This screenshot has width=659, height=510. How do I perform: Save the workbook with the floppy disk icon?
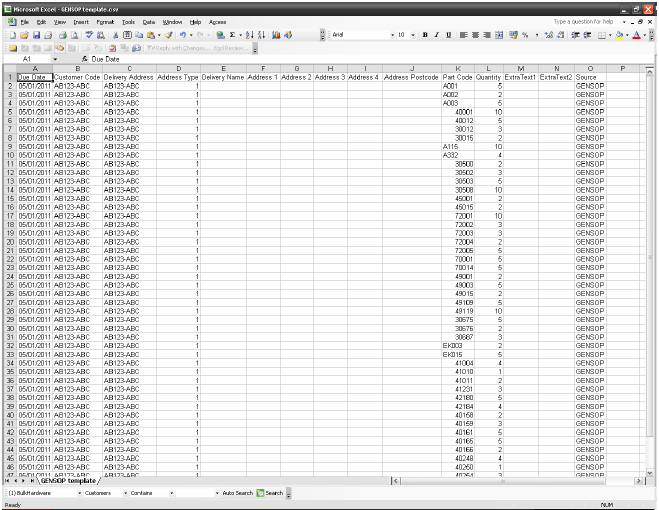tap(36, 35)
